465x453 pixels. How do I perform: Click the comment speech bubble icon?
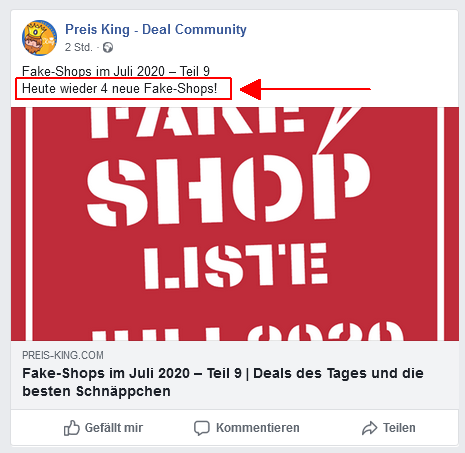(202, 428)
